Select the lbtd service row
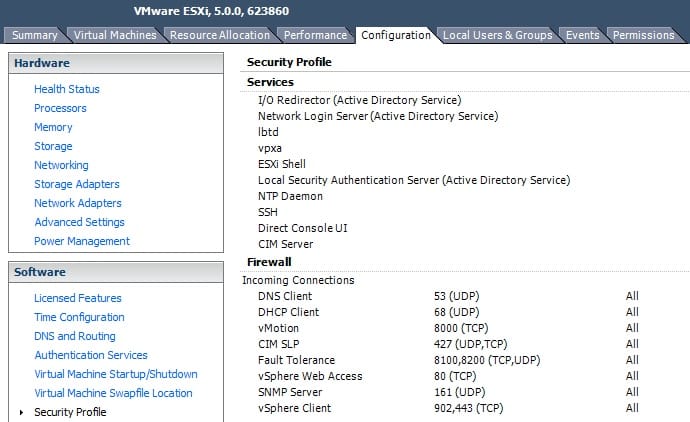 tap(268, 132)
